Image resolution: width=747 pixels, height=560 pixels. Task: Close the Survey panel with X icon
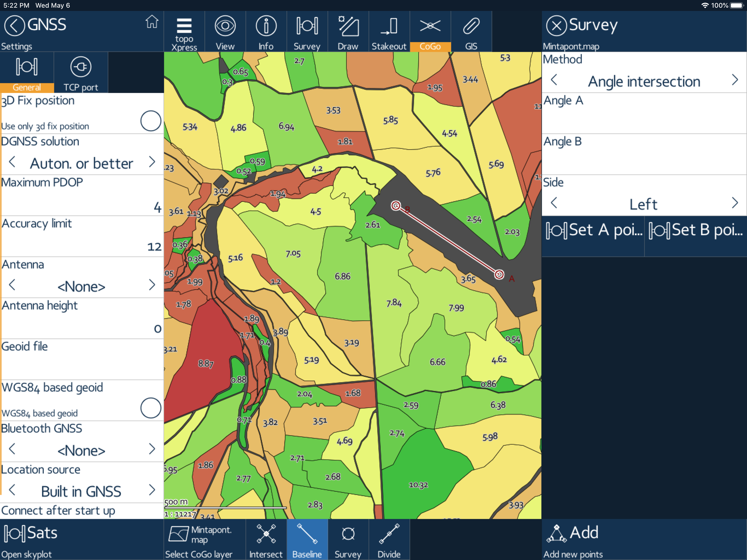(556, 26)
